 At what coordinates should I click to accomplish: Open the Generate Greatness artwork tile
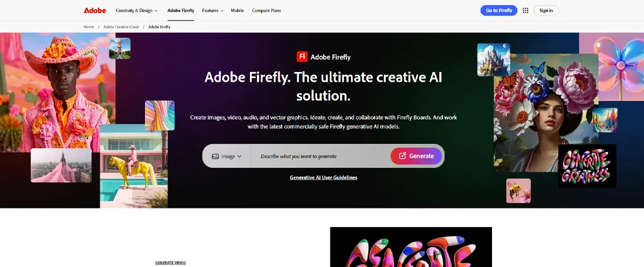pyautogui.click(x=587, y=166)
